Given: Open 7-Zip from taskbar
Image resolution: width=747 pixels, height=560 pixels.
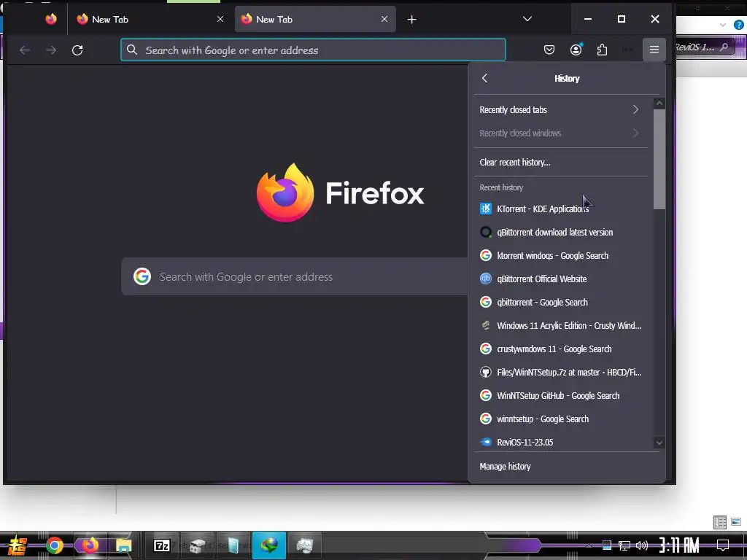Looking at the screenshot, I should (x=161, y=545).
